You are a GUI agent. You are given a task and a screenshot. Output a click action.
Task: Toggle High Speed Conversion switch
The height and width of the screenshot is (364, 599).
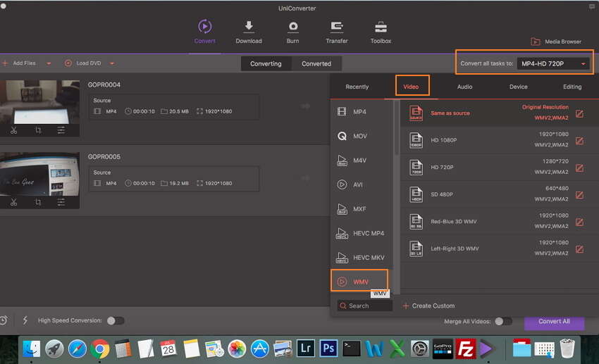(x=116, y=320)
